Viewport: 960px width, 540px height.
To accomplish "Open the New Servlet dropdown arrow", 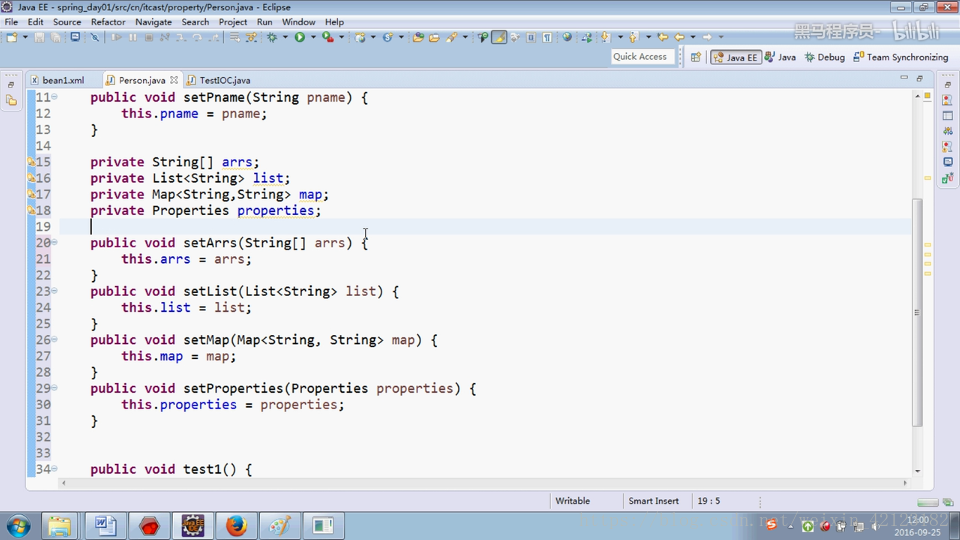I will 401,38.
